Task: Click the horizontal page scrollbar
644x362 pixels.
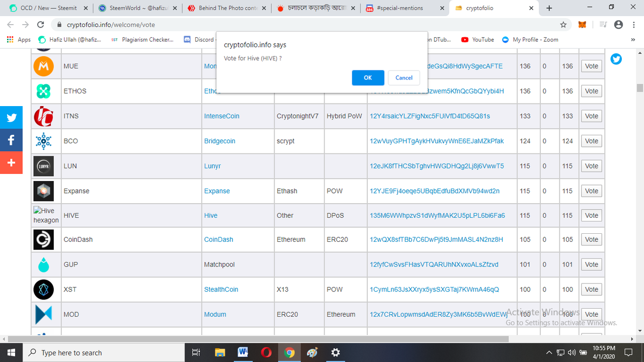Action: pos(257,339)
